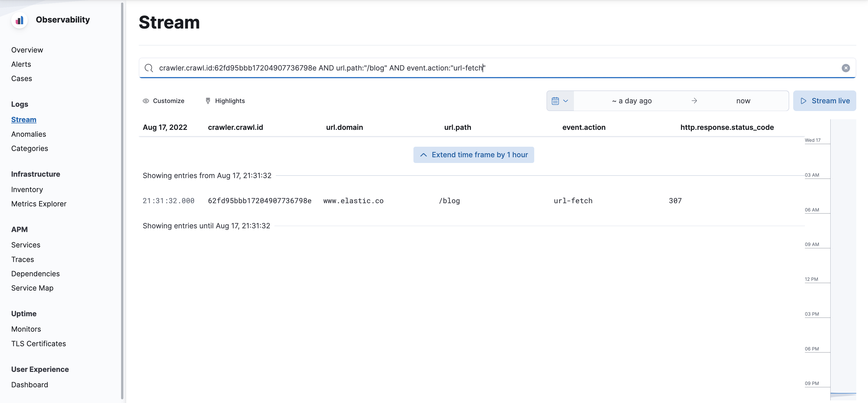Click the Extend time frame by 1 hour button
Image resolution: width=868 pixels, height=403 pixels.
click(473, 154)
